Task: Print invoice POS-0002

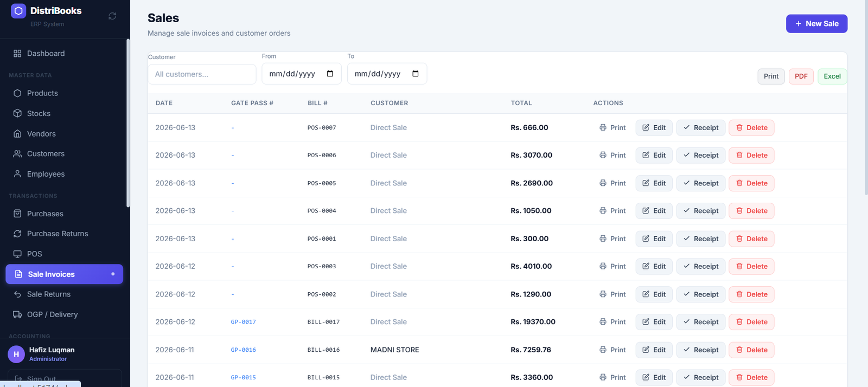Action: [x=612, y=294]
